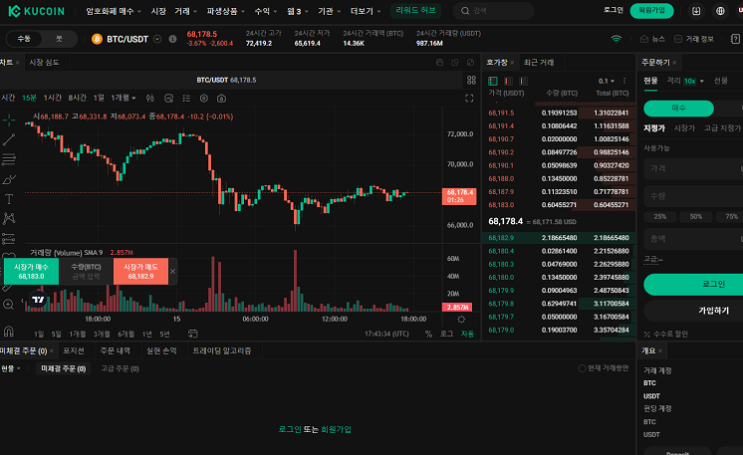The image size is (743, 455).
Task: Select the Text annotation tool
Action: (9, 199)
